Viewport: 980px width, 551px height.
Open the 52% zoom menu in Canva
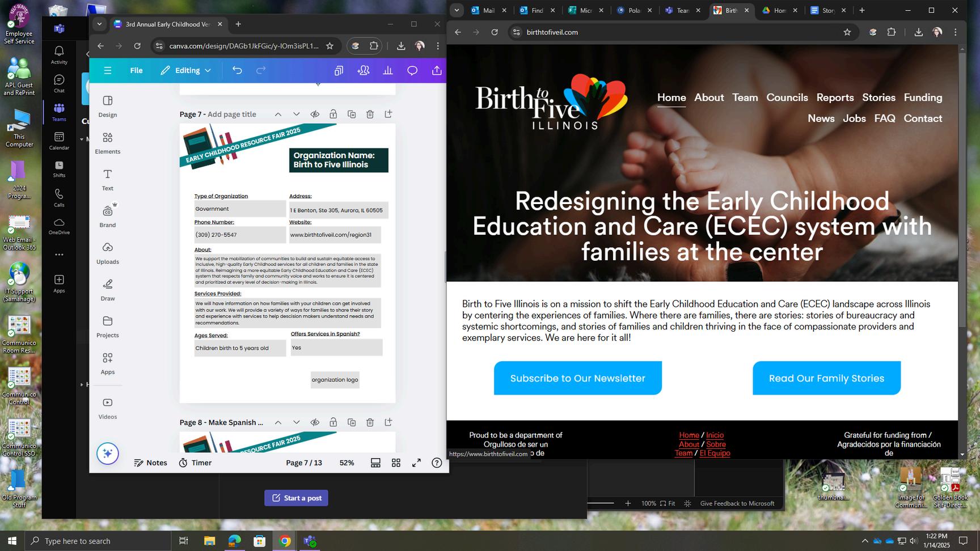tap(347, 463)
